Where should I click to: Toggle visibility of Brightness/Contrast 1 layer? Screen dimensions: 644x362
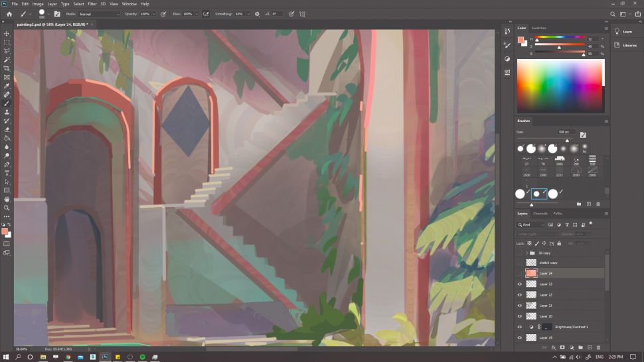pyautogui.click(x=520, y=327)
